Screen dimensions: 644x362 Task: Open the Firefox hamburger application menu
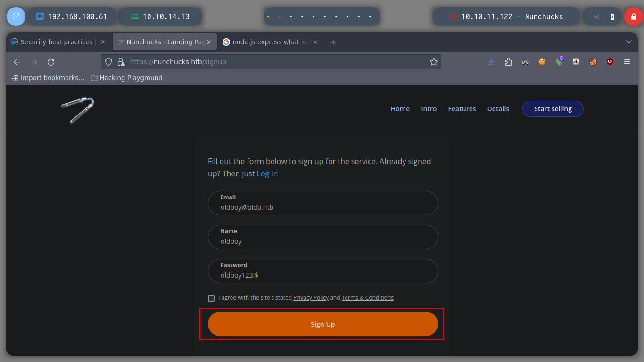[627, 62]
